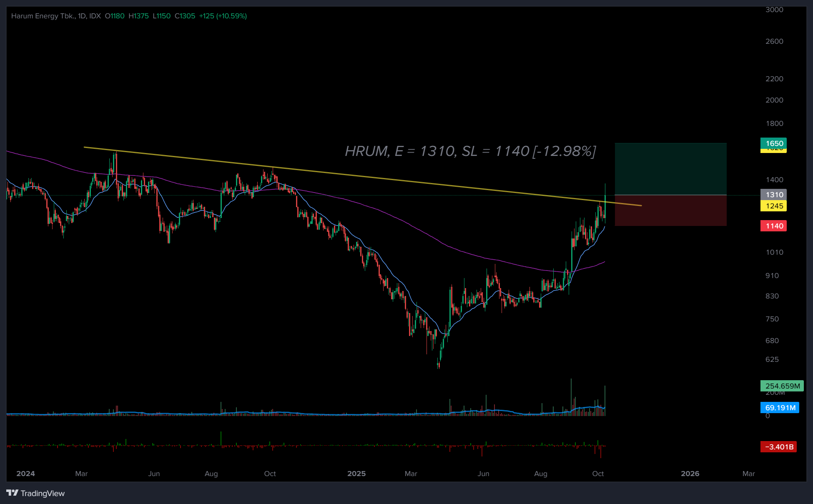
Task: Click the red −3.401B indicator label
Action: [x=779, y=447]
